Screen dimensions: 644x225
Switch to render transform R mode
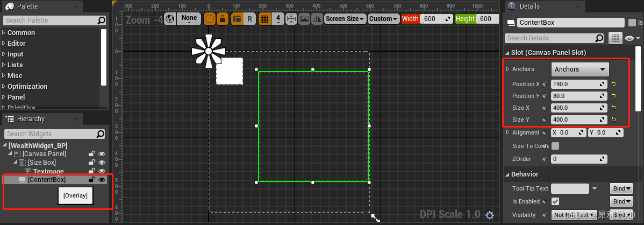coord(249,19)
